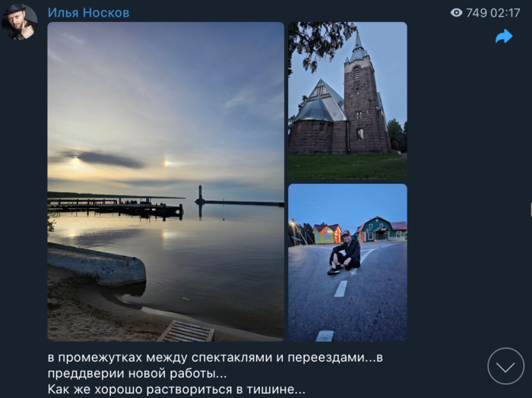Click the eye views icon

click(456, 13)
